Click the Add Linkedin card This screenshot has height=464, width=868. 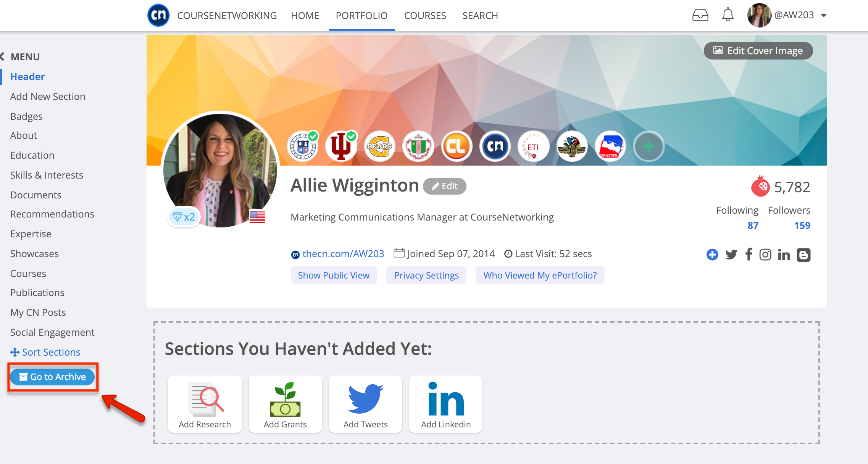tap(446, 404)
